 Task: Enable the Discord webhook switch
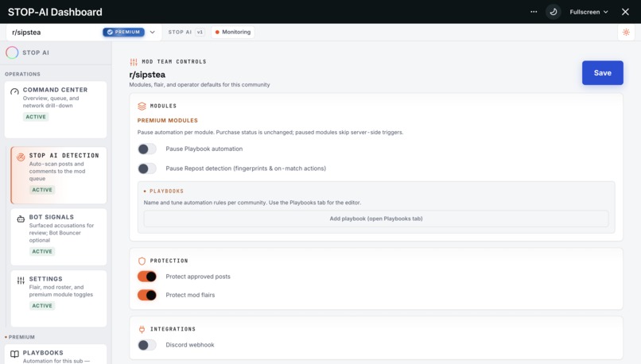point(147,345)
